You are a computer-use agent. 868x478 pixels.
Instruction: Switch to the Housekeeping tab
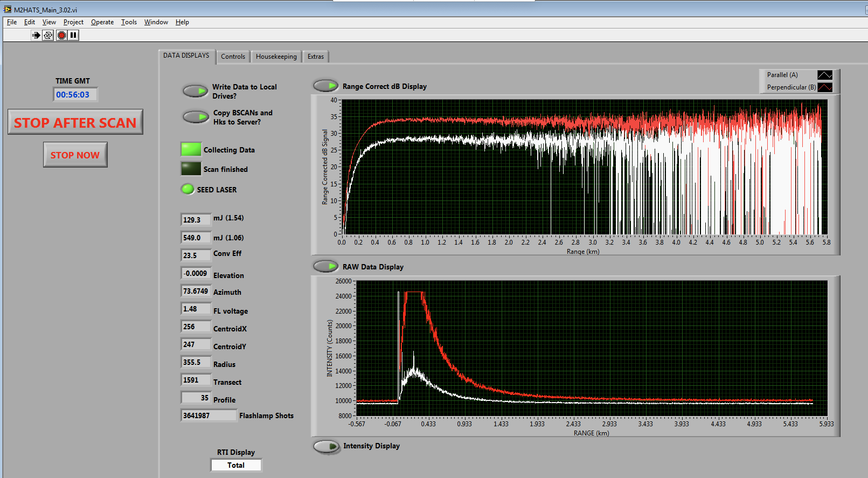click(x=276, y=57)
